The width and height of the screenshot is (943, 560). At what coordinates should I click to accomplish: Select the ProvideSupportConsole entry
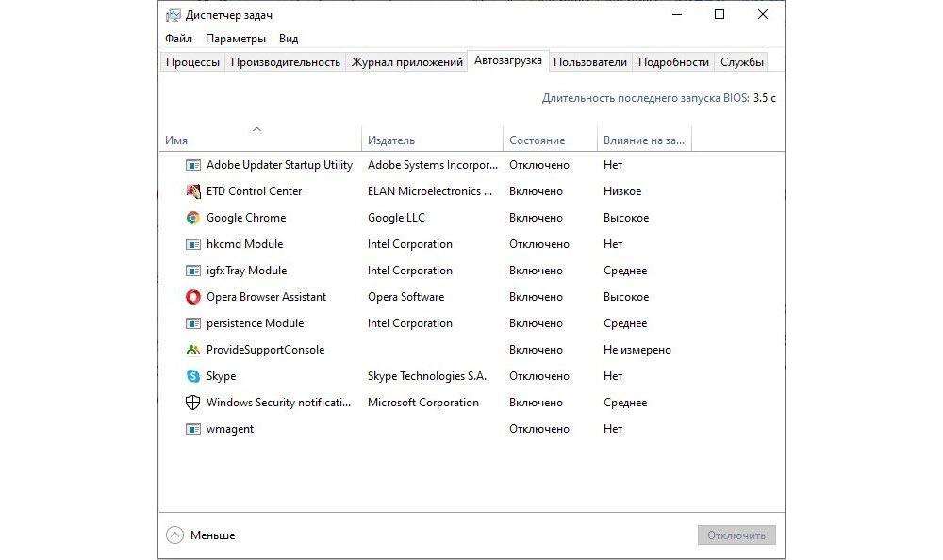point(265,350)
